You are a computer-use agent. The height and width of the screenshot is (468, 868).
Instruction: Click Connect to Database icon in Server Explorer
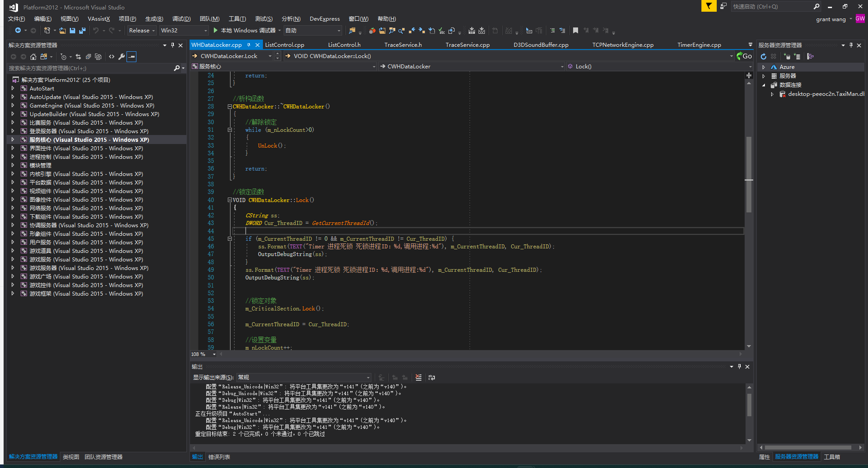click(x=787, y=56)
